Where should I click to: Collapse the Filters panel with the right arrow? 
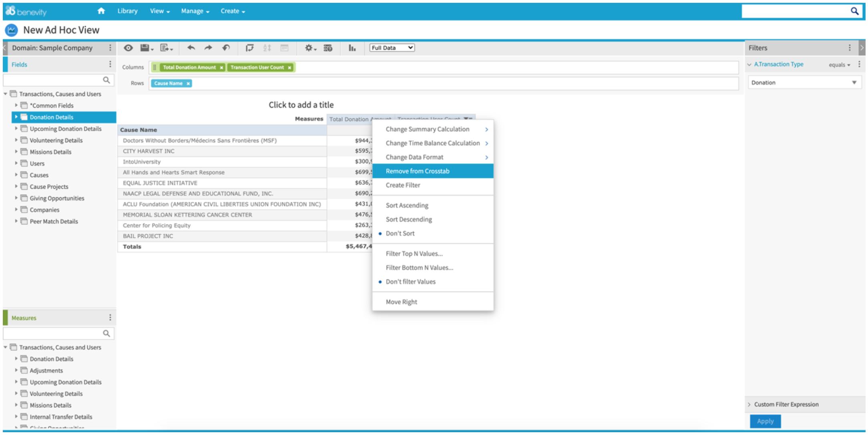(x=862, y=48)
